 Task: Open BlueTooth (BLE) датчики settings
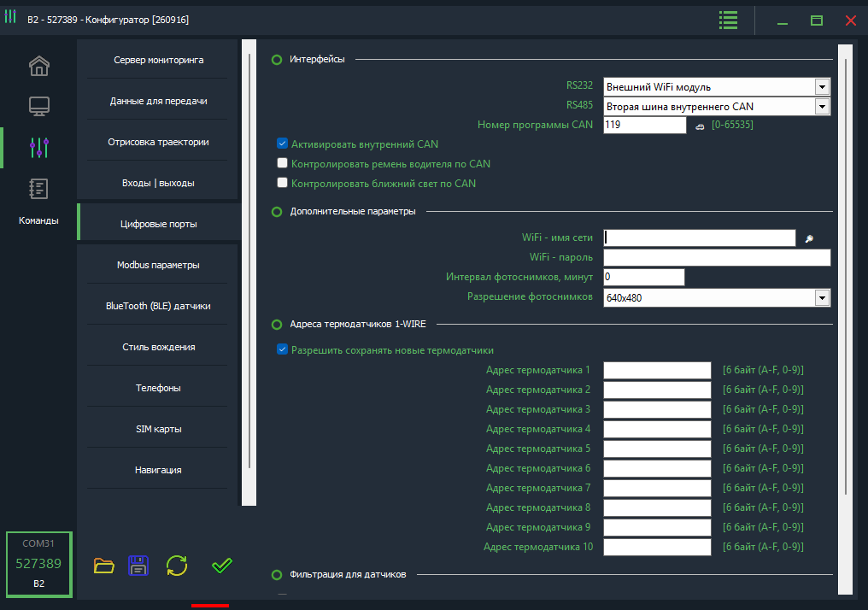158,306
